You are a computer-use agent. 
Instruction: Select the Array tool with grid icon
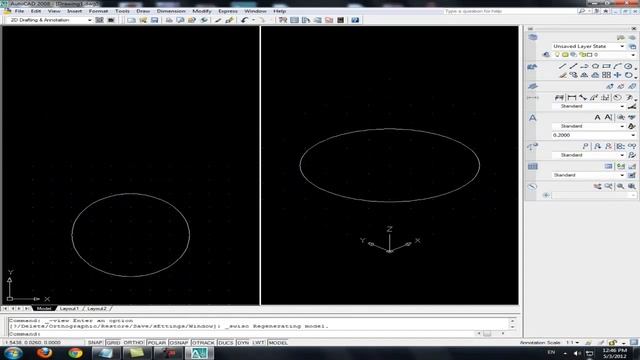(607, 75)
